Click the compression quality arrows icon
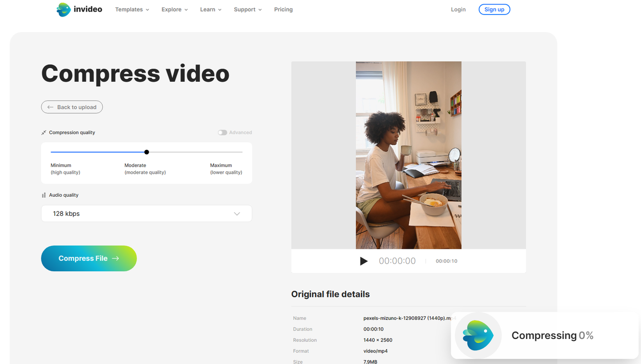The image size is (641, 364). tap(44, 132)
